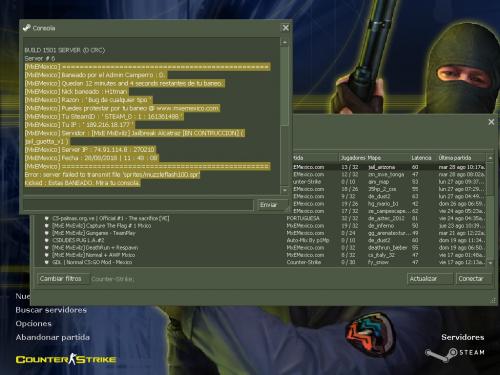Click console scrollbar down arrow

[x=285, y=190]
